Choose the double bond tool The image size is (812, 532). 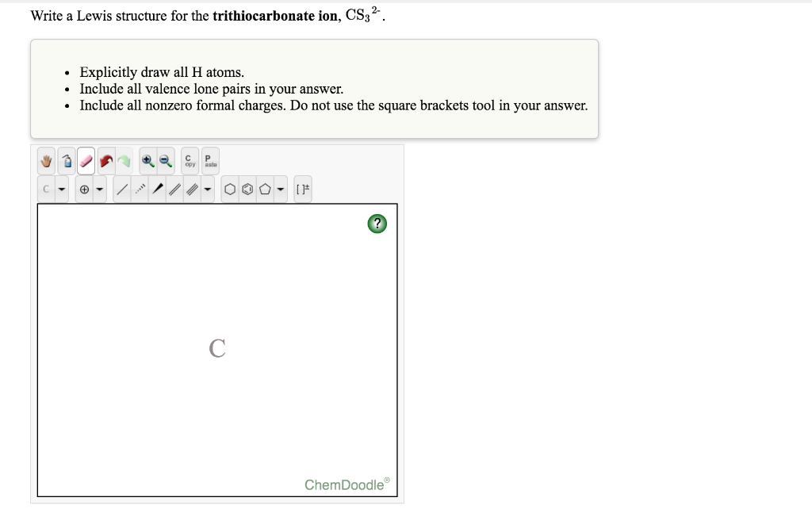pyautogui.click(x=175, y=189)
